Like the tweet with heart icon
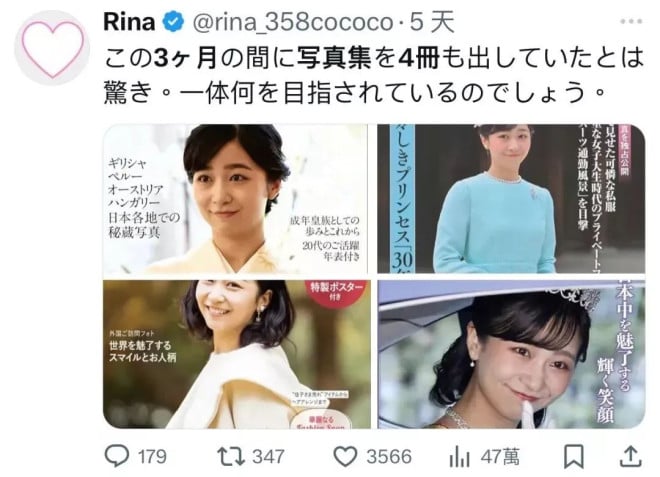Viewport: 660px width, 477px height. tap(345, 456)
